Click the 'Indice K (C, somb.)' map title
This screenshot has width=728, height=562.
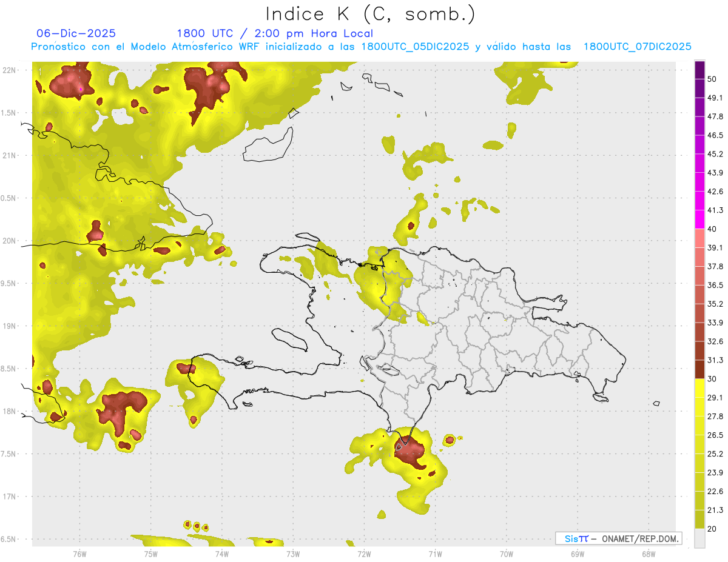pyautogui.click(x=370, y=15)
